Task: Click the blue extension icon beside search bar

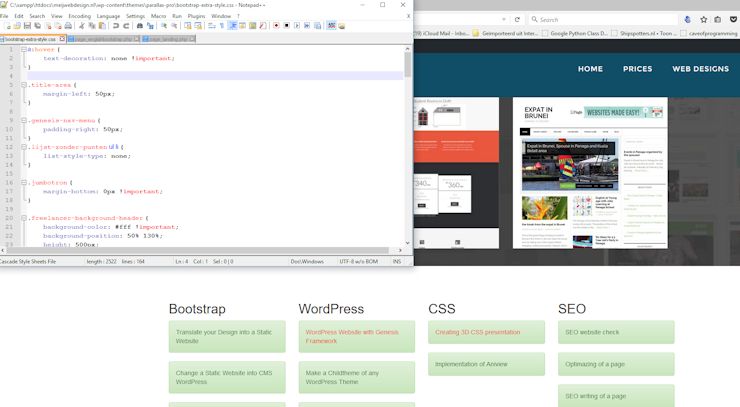Action: click(688, 19)
